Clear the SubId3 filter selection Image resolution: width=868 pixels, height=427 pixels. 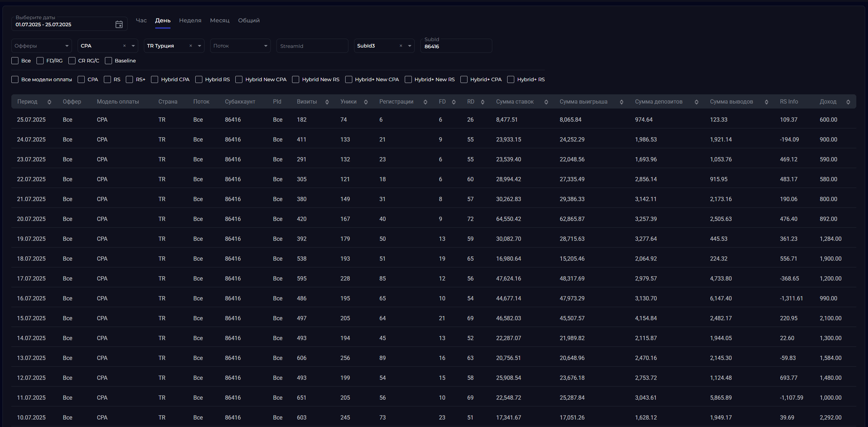point(401,46)
